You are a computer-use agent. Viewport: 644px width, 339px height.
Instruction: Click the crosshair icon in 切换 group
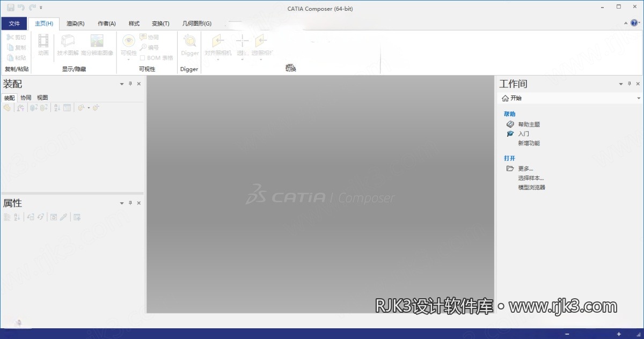point(243,41)
